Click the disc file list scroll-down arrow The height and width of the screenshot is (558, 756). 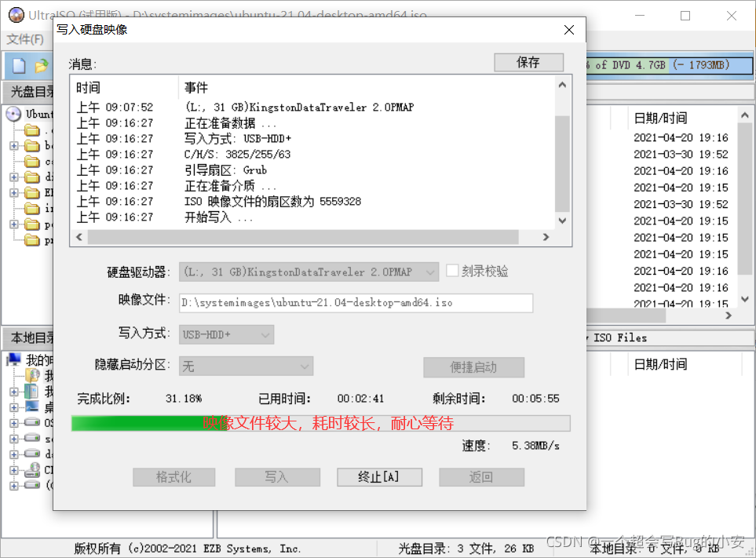pos(745,299)
